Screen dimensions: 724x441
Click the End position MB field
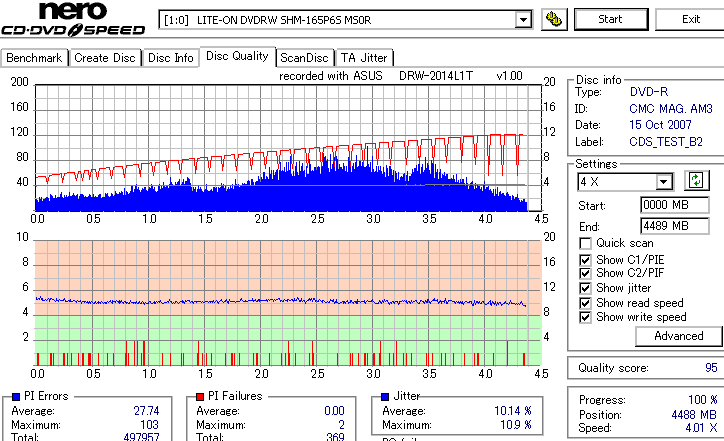(675, 226)
